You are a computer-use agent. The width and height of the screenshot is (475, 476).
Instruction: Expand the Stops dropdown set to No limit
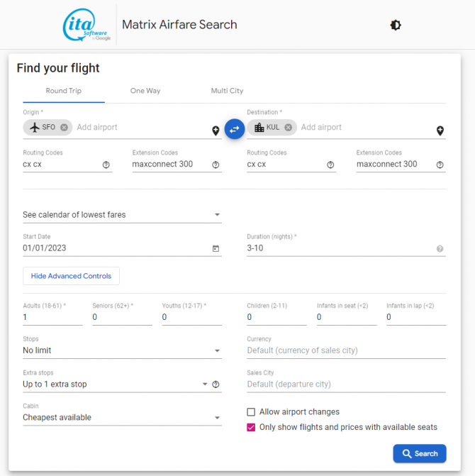click(x=122, y=350)
